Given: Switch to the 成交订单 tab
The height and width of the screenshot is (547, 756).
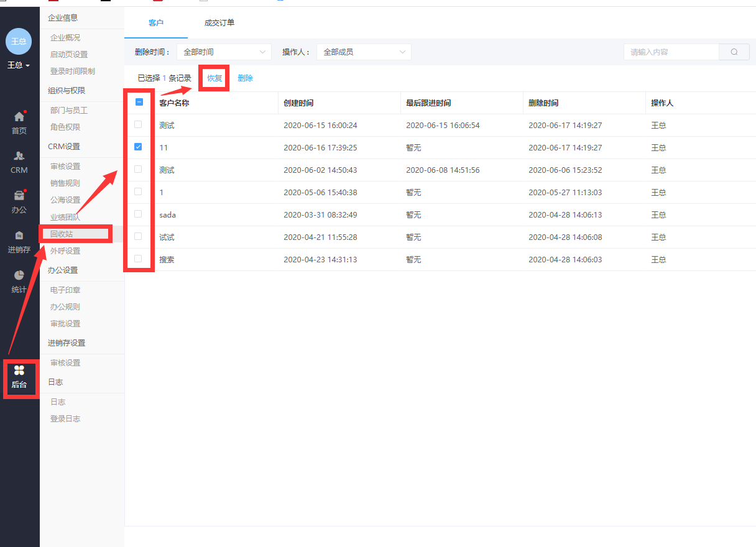Looking at the screenshot, I should pyautogui.click(x=219, y=23).
